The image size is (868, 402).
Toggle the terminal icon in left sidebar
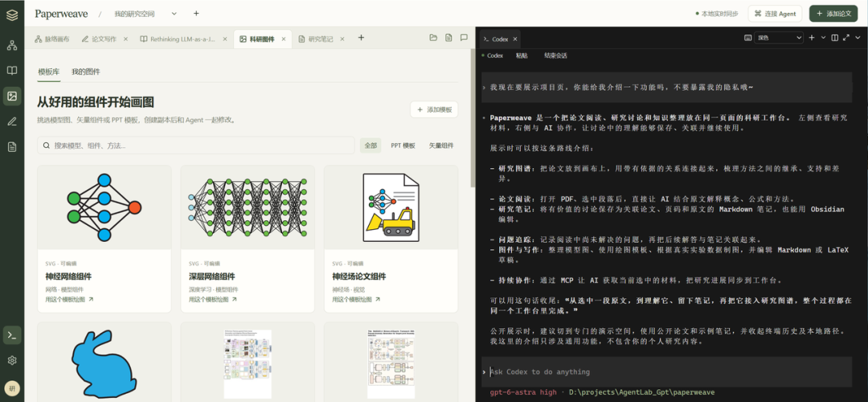(11, 335)
